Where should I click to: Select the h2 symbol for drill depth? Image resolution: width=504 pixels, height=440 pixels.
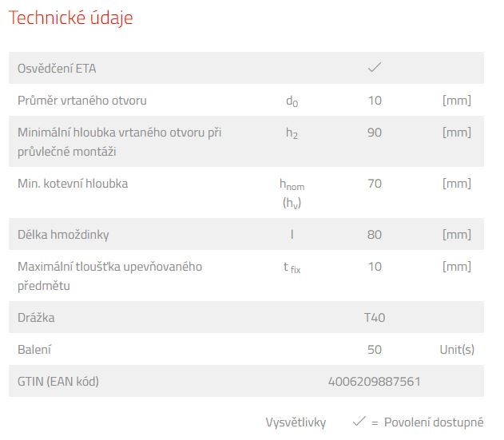(x=292, y=133)
